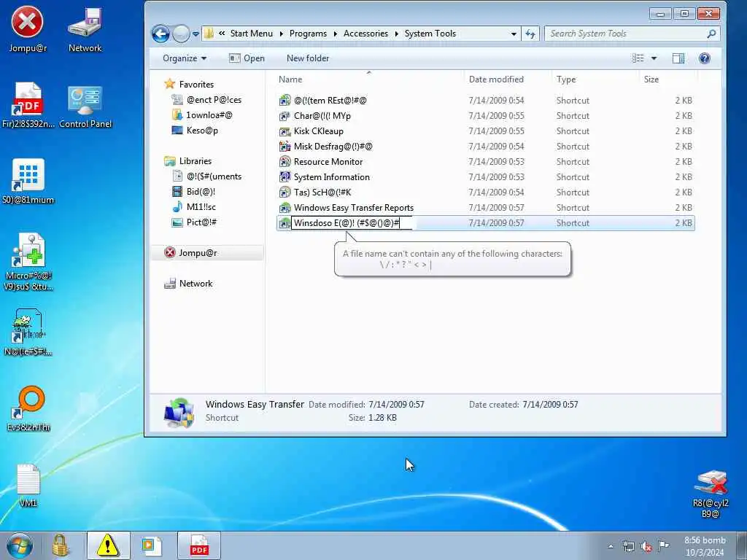Open the recent pages dropdown arrow
Viewport: 747px width, 560px height.
click(x=196, y=34)
